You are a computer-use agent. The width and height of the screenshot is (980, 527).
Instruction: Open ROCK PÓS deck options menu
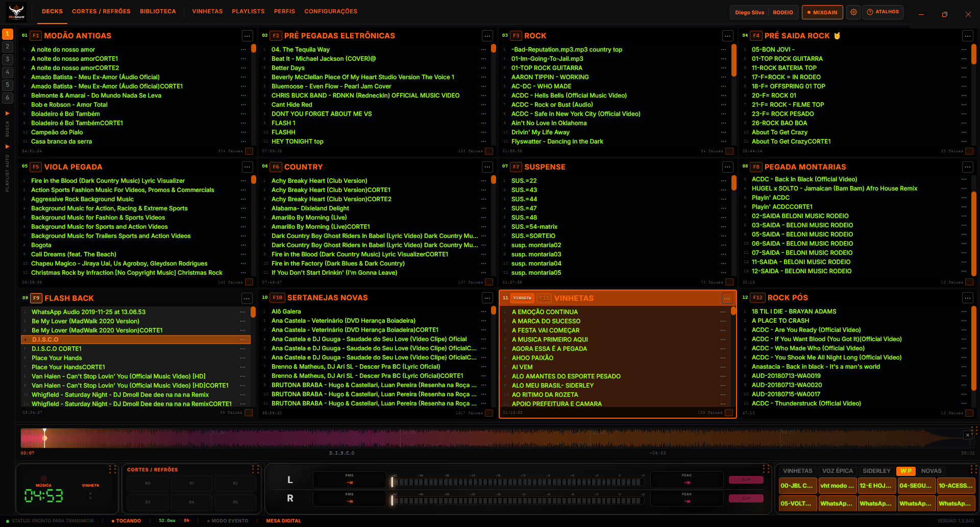(968, 298)
